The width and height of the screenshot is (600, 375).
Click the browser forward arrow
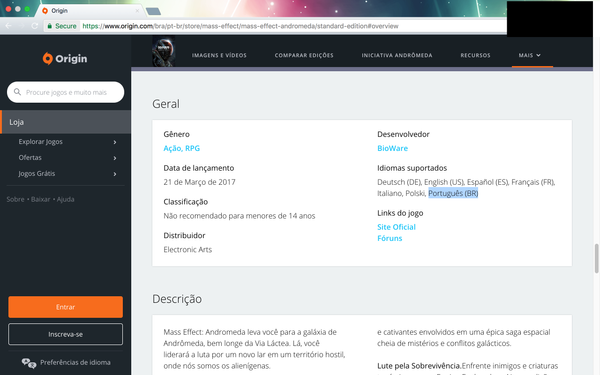click(x=21, y=26)
